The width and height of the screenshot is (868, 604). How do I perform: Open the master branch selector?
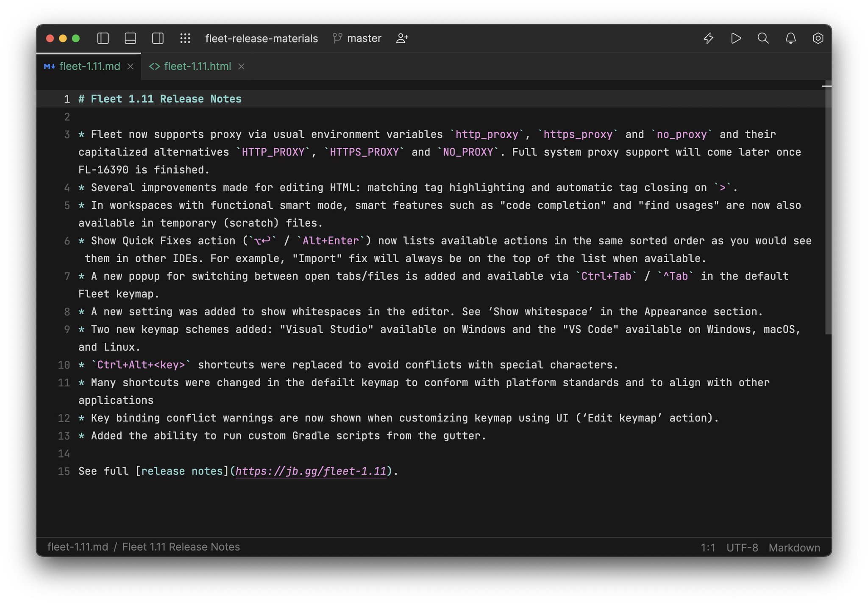pyautogui.click(x=364, y=38)
